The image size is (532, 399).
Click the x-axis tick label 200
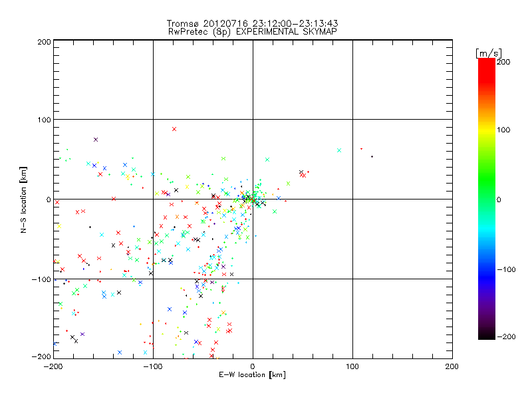pyautogui.click(x=452, y=366)
